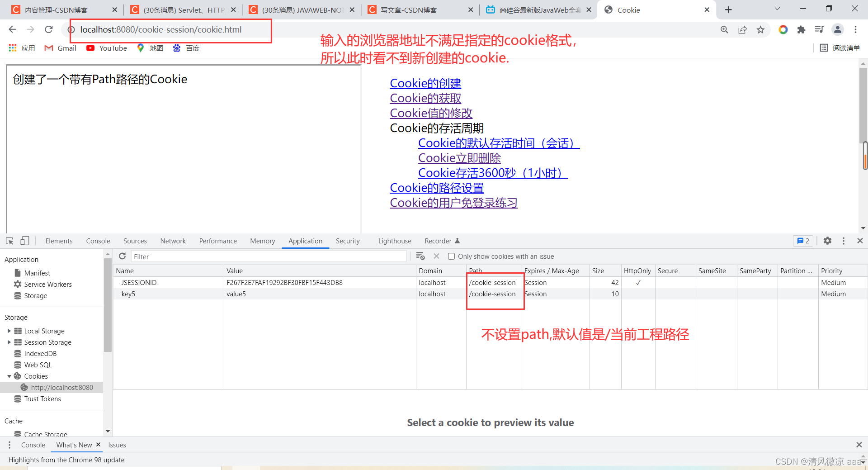Expand the Local Storage tree node
Screen dimensions: 868x470
[x=9, y=331]
